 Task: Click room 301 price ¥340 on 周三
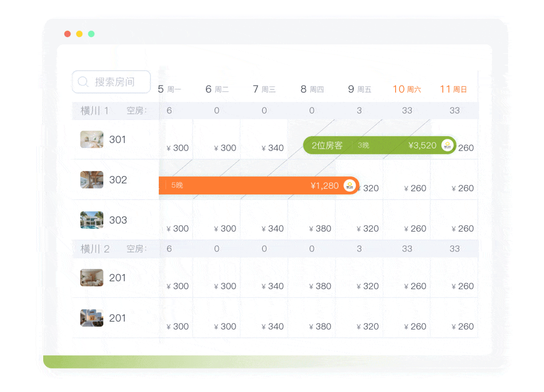click(272, 148)
